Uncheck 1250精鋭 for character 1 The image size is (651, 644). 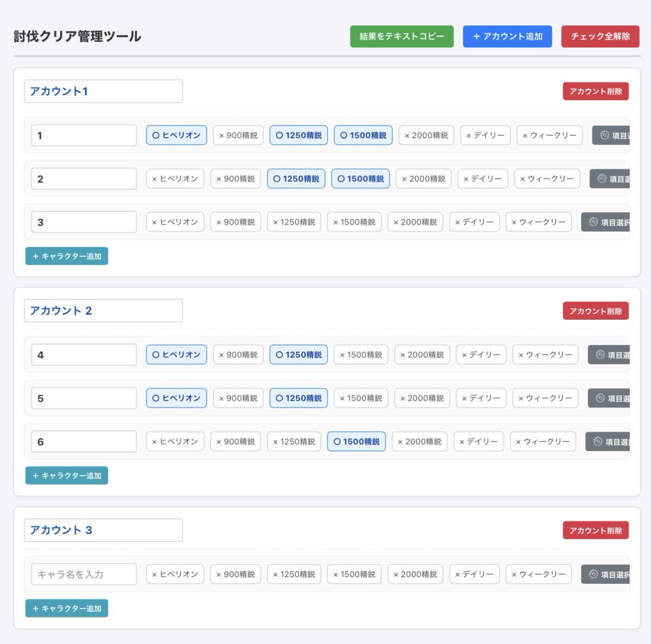tap(298, 135)
